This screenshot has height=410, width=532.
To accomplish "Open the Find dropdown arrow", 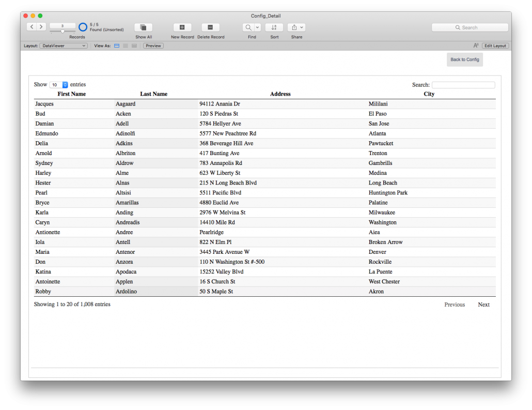I will pyautogui.click(x=258, y=27).
